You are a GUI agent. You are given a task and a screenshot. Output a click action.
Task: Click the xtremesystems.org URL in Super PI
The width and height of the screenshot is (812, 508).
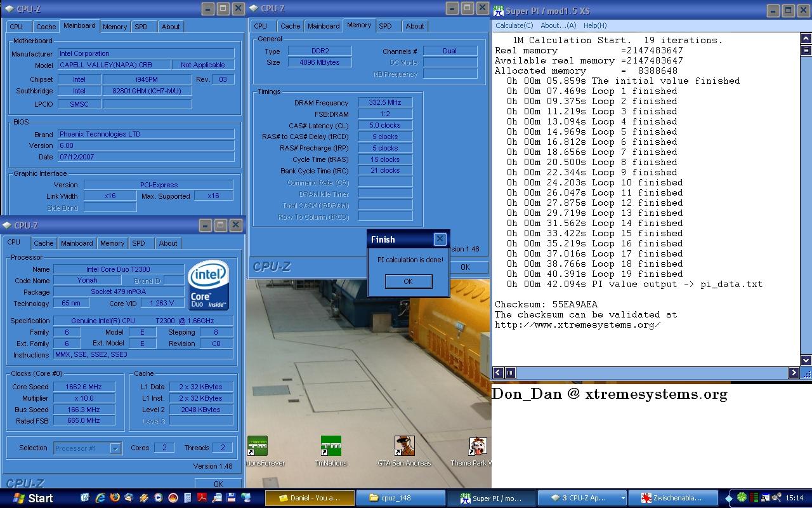(x=578, y=324)
